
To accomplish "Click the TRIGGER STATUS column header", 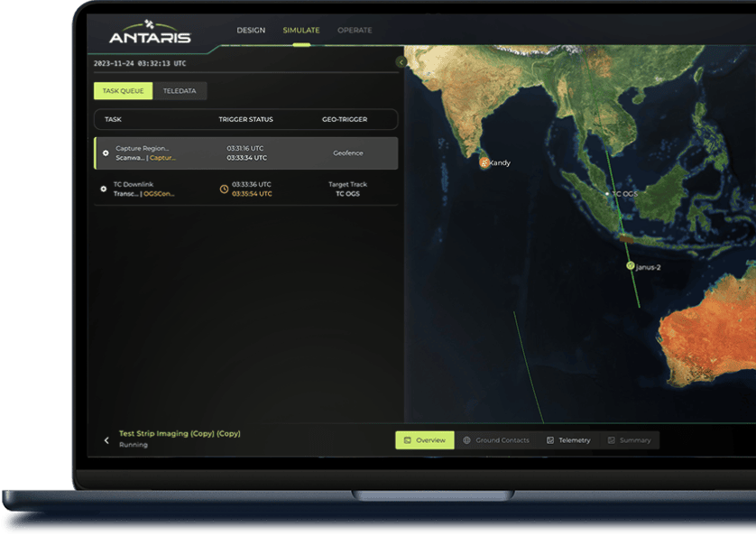I will [x=245, y=119].
